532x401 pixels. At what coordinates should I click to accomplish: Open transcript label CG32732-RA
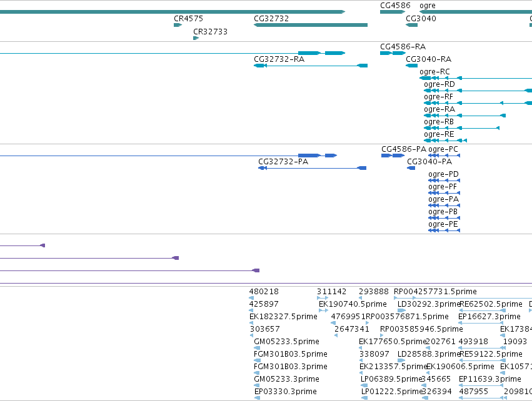279,59
